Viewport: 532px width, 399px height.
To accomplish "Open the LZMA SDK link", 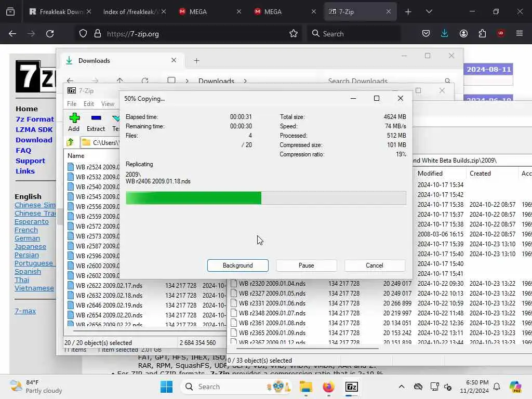I will 34,129.
